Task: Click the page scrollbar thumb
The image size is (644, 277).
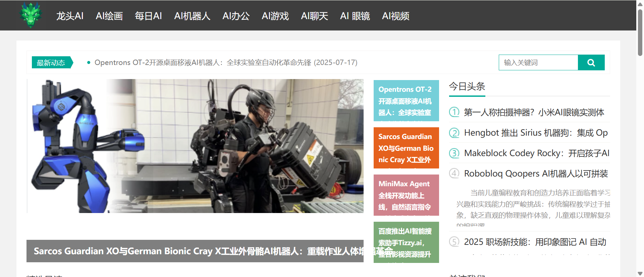Action: 640,32
